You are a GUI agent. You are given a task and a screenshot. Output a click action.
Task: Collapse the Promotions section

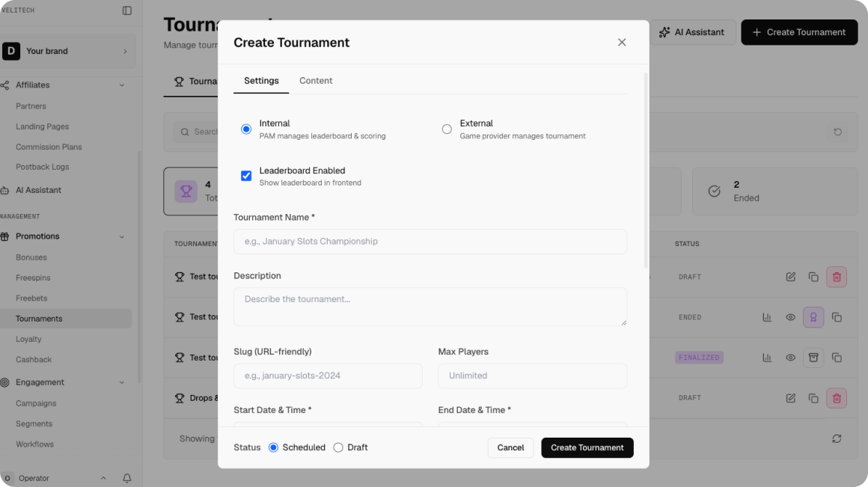click(x=122, y=237)
